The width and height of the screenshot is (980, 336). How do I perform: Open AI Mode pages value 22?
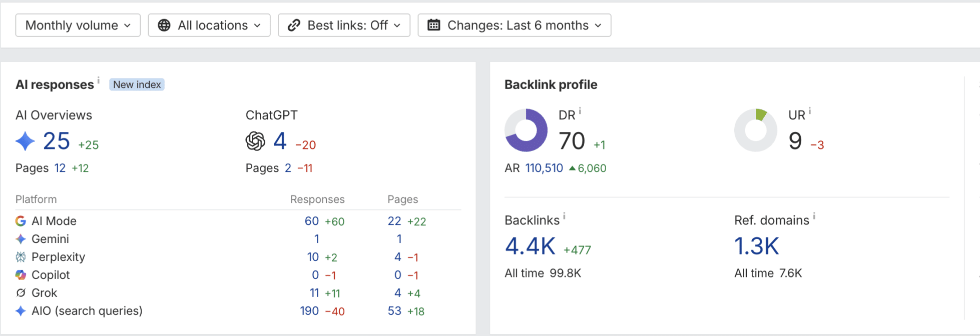[394, 221]
